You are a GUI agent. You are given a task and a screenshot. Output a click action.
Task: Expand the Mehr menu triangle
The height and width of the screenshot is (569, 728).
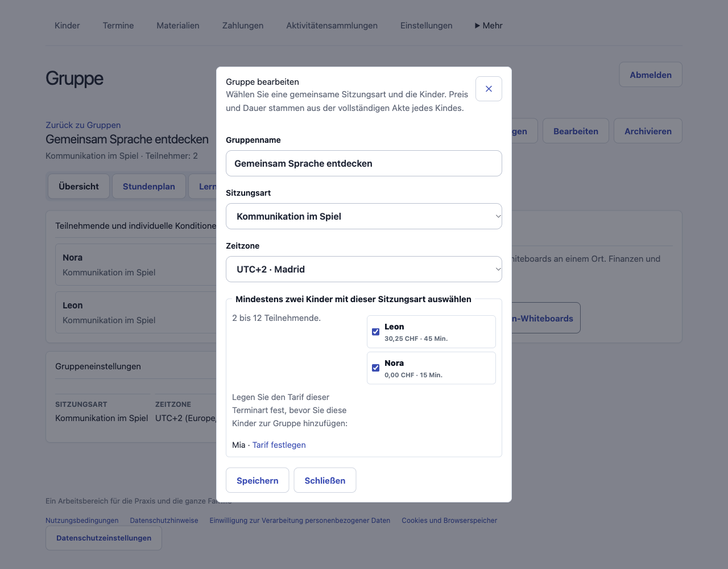477,26
